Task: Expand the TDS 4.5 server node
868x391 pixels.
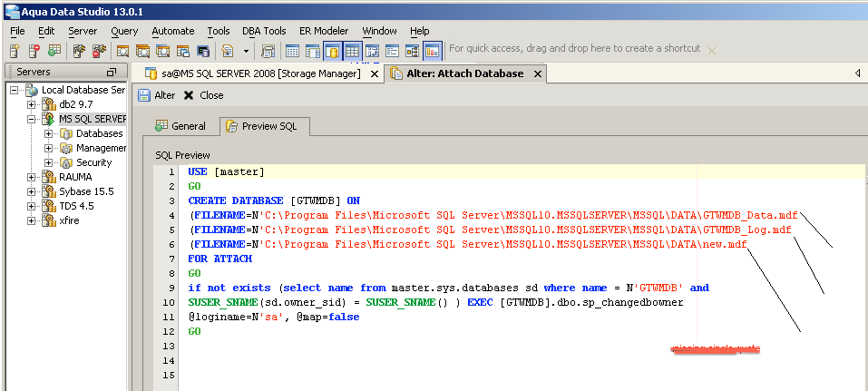Action: 32,206
